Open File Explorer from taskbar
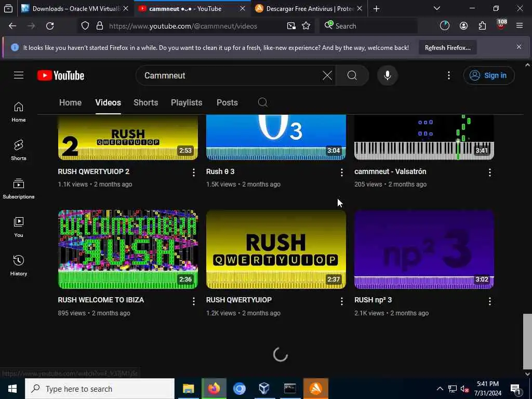This screenshot has height=399, width=532. click(188, 389)
